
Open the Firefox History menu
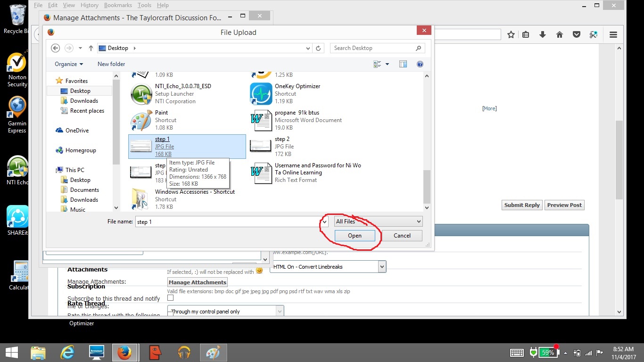89,5
